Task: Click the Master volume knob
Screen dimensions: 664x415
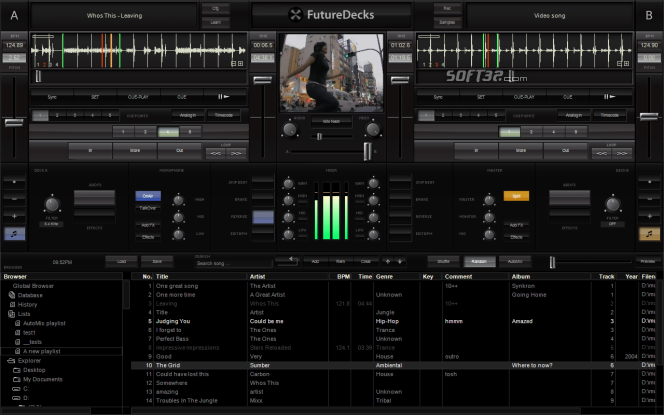Action: tap(489, 200)
